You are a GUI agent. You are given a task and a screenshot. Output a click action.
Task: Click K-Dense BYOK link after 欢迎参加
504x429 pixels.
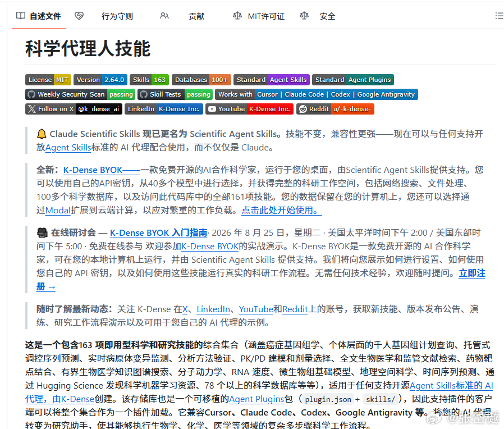(x=210, y=247)
